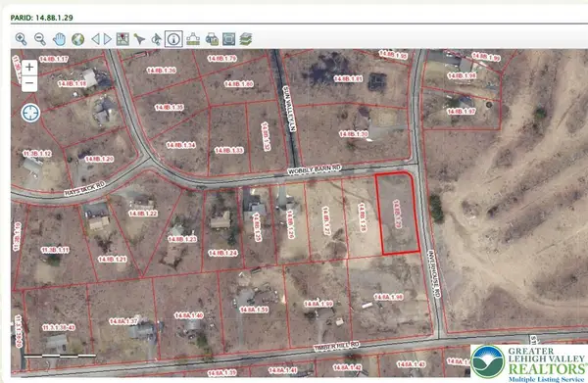The width and height of the screenshot is (588, 383).
Task: Click the Greater Lehigh Valley Realtors logo
Action: pos(529,362)
